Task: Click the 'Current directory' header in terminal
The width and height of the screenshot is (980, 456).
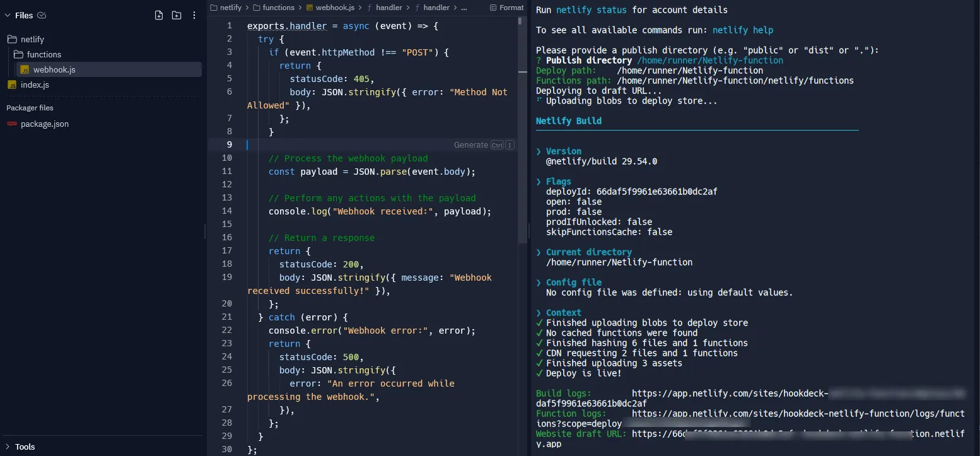Action: pyautogui.click(x=589, y=252)
